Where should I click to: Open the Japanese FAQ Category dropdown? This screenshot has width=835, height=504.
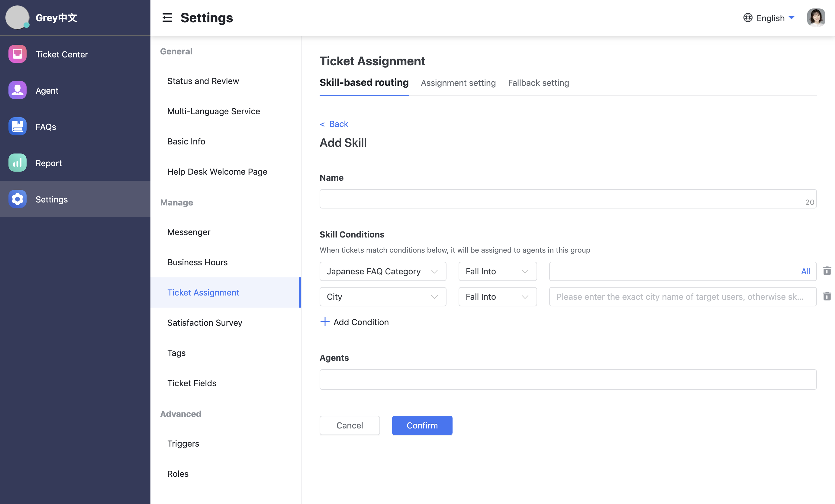[x=382, y=271]
